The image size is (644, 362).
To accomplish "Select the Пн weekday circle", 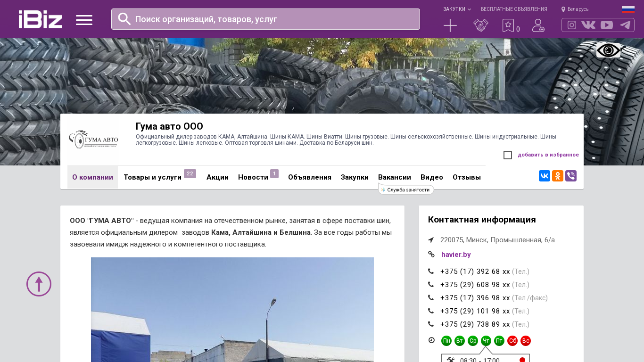I will tap(446, 341).
